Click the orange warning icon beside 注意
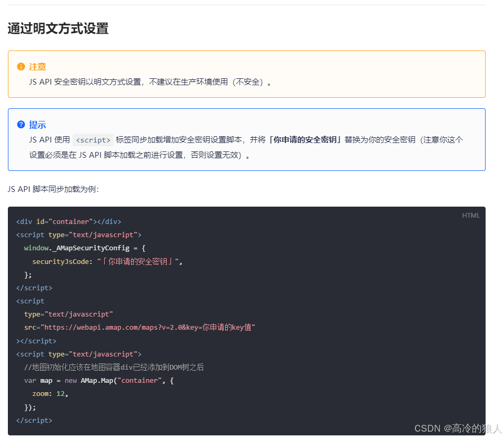This screenshot has width=504, height=438. click(21, 67)
